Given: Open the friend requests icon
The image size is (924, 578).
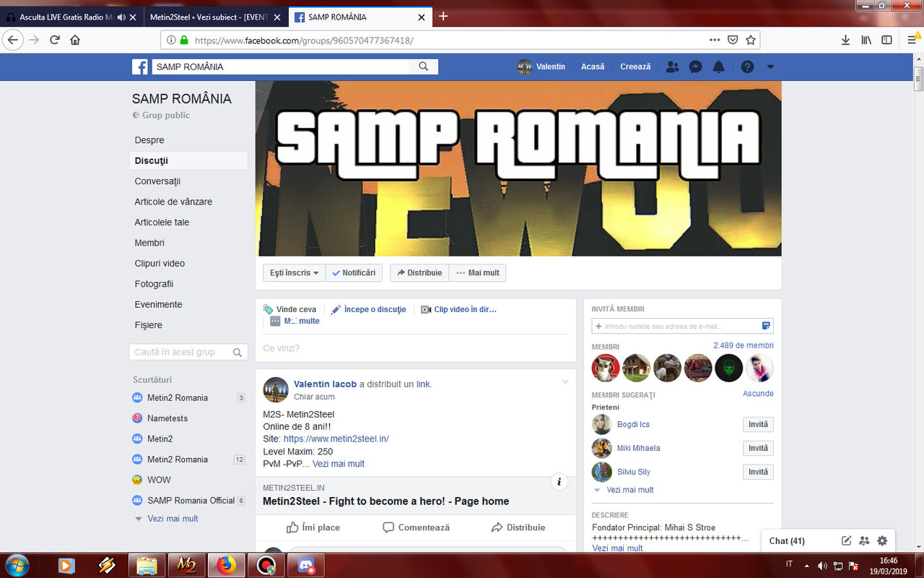Looking at the screenshot, I should click(671, 66).
